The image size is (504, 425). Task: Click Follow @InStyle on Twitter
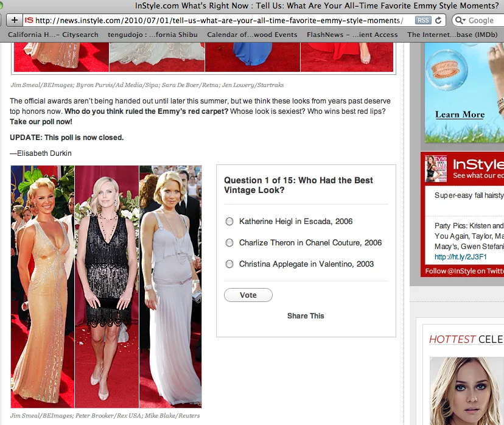tap(464, 271)
